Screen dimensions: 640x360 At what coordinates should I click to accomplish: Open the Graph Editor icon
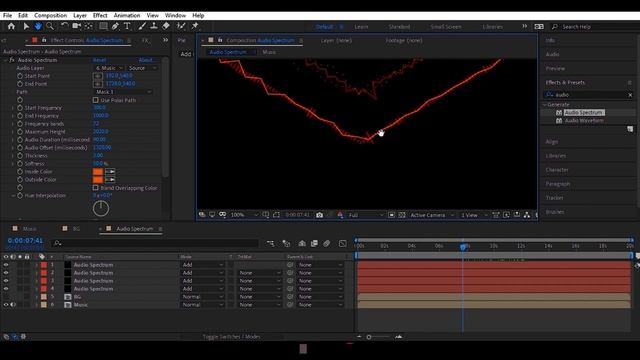pyautogui.click(x=342, y=243)
